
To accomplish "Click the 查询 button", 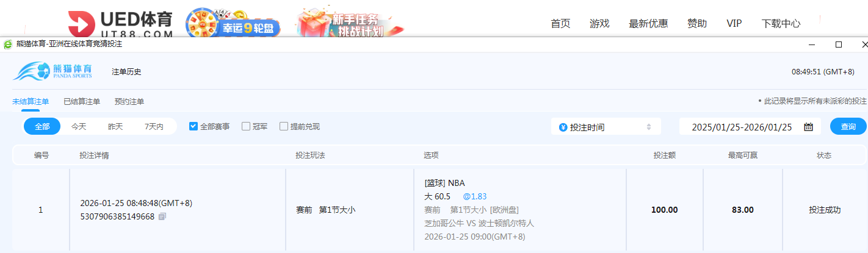I will click(848, 127).
